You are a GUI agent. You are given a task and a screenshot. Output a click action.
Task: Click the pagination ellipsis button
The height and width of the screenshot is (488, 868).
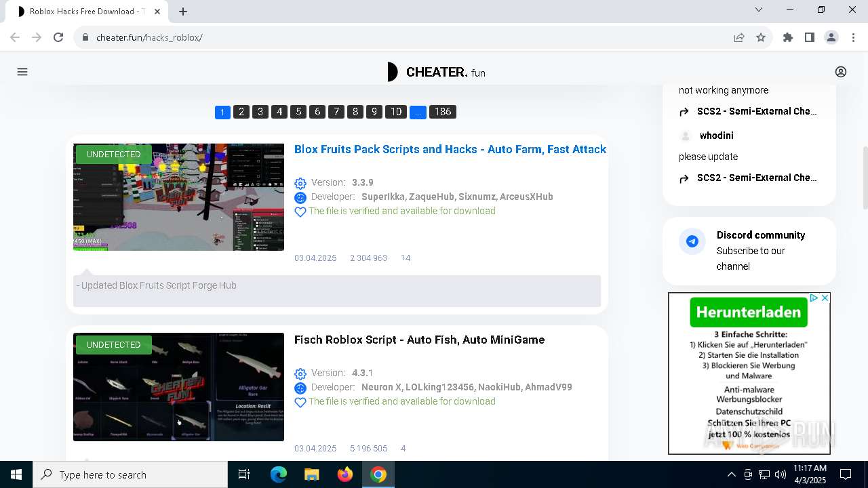[418, 112]
